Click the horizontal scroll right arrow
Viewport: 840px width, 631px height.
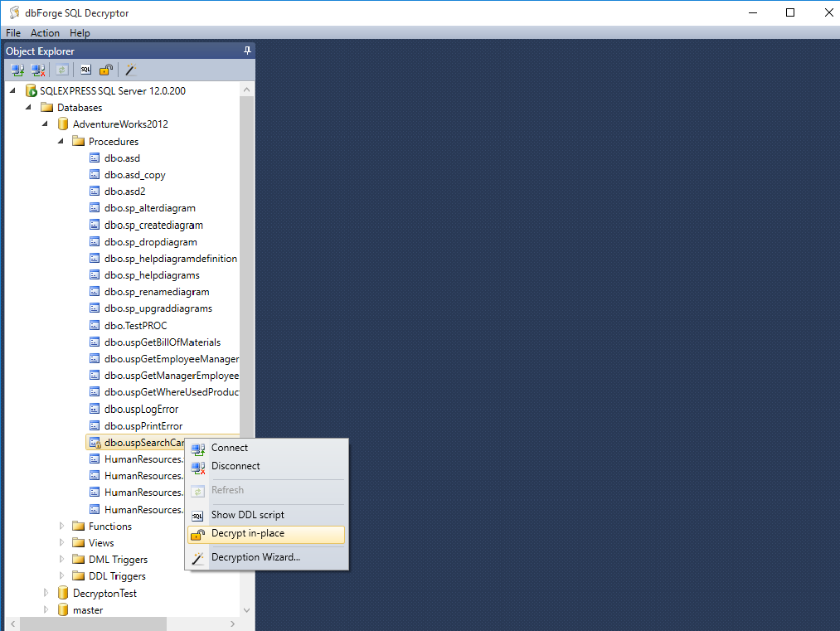click(x=232, y=624)
